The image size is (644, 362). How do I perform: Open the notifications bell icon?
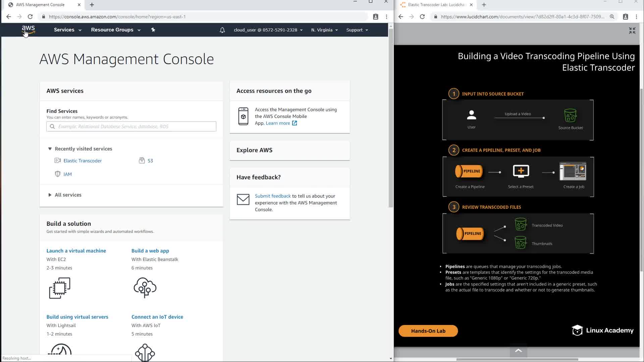(222, 30)
